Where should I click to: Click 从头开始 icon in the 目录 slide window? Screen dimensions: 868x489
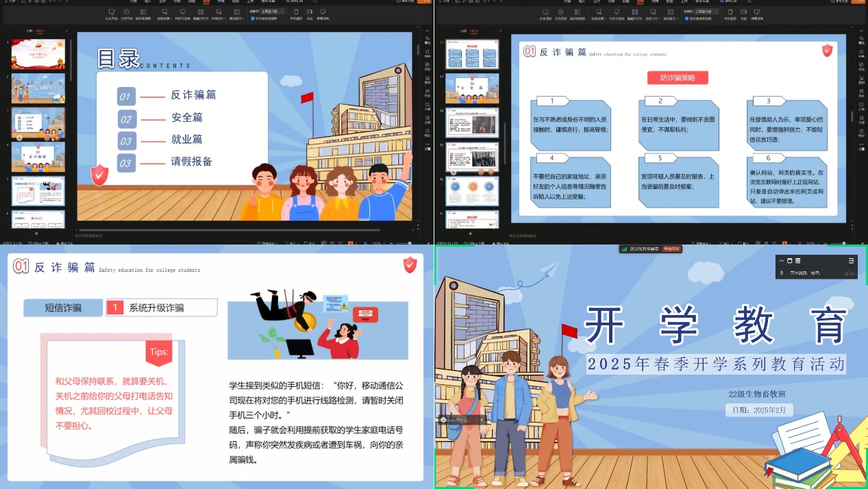tap(110, 13)
